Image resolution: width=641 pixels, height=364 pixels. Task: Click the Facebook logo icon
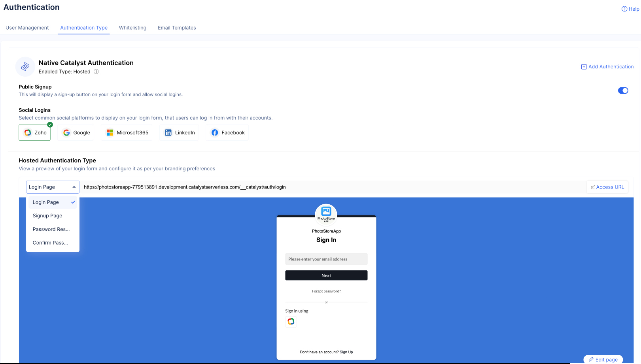tap(215, 133)
